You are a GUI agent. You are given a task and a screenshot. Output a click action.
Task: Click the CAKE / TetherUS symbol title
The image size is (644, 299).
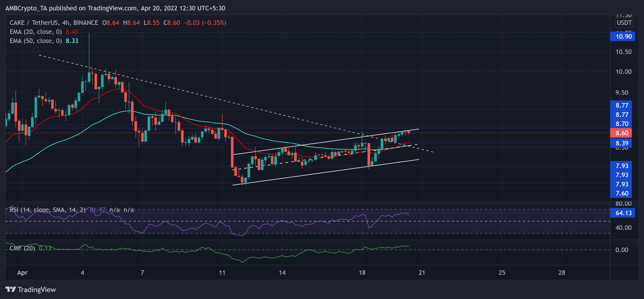(54, 23)
